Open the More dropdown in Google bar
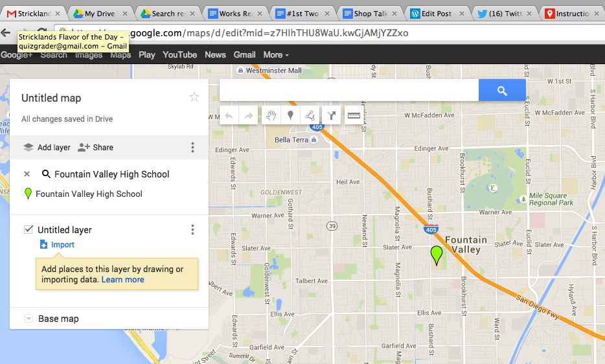 click(x=276, y=55)
